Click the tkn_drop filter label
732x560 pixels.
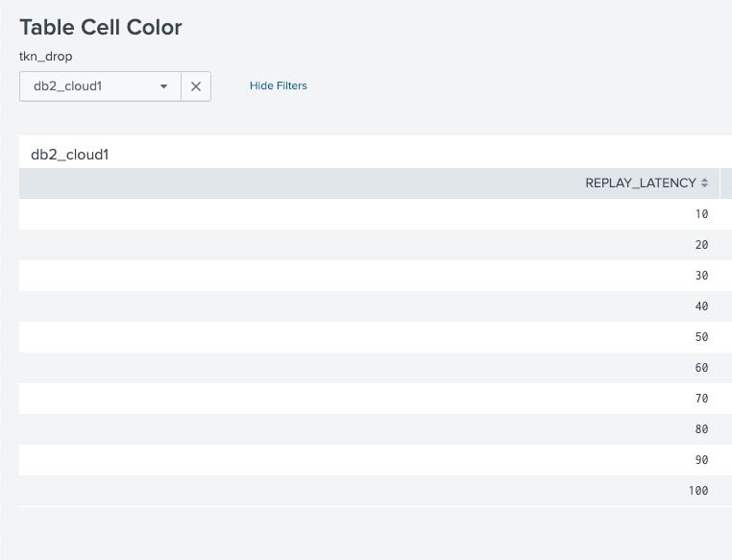(46, 57)
